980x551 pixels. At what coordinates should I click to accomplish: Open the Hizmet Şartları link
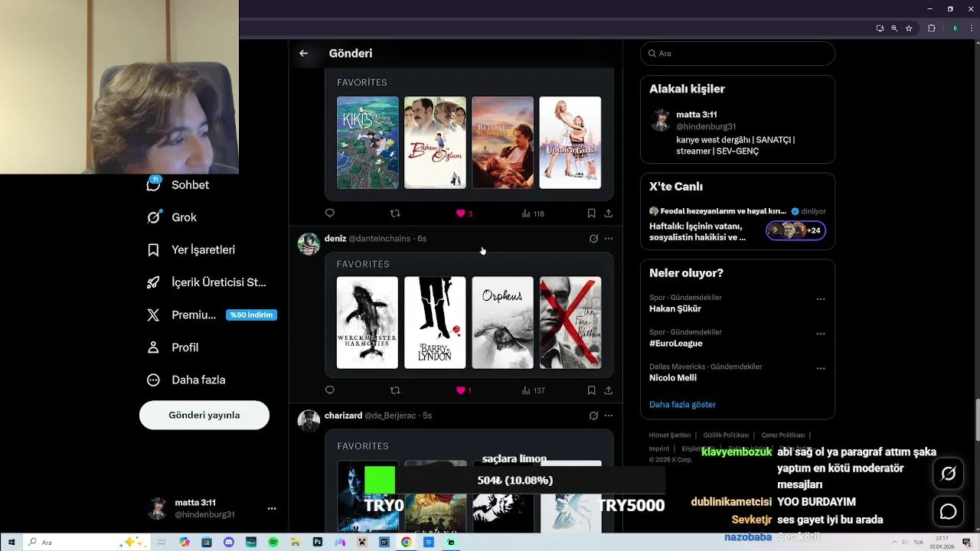[670, 435]
